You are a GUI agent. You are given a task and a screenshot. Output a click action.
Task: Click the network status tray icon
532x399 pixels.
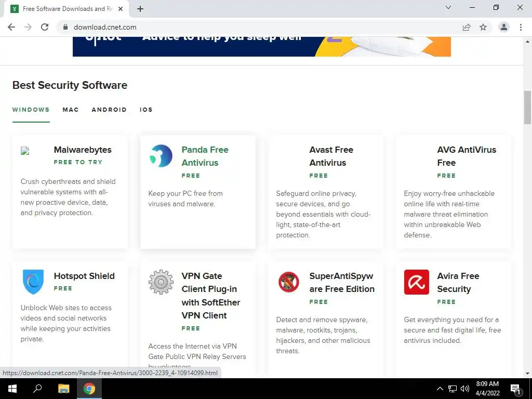click(453, 389)
